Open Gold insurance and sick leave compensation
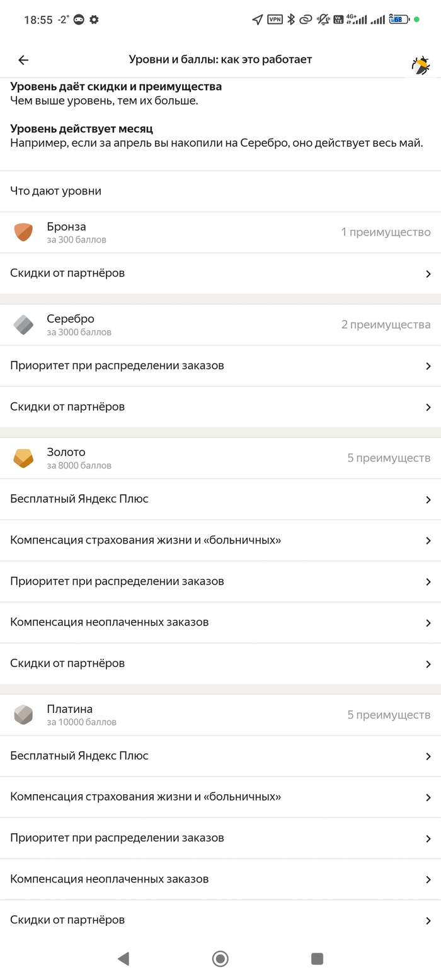The height and width of the screenshot is (980, 441). (146, 540)
